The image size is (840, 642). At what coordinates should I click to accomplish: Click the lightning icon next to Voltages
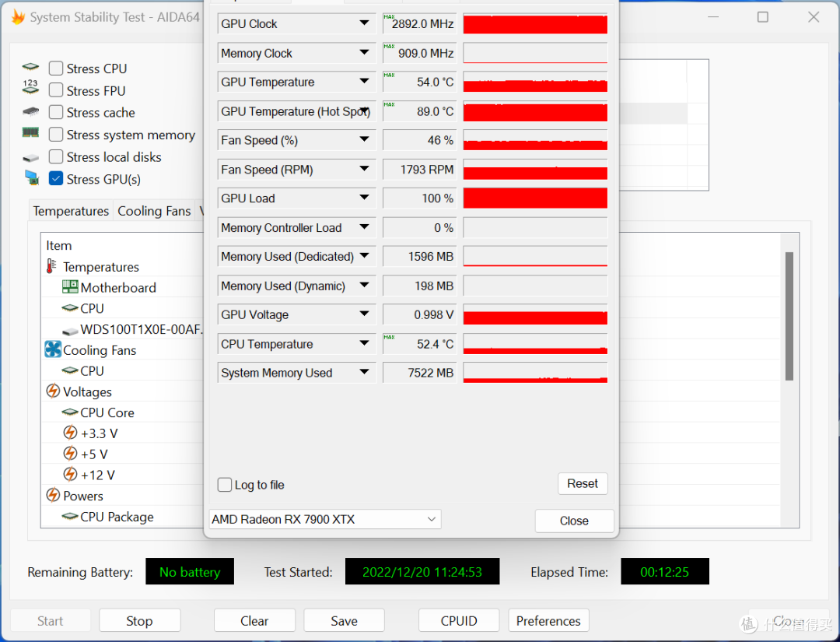pos(53,391)
